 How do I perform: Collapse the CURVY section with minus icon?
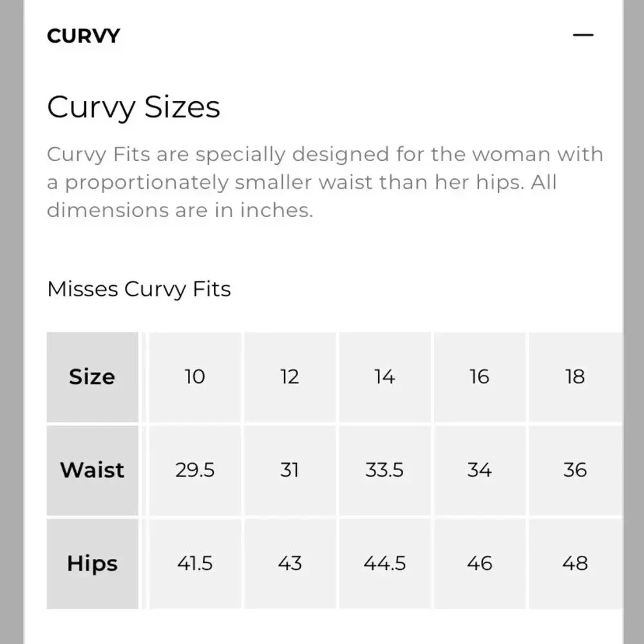coord(583,35)
